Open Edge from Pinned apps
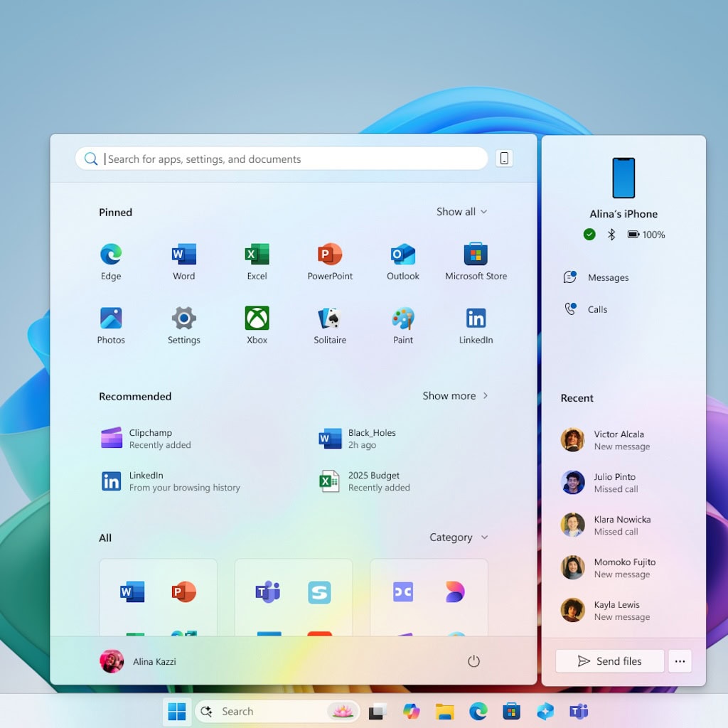 [111, 262]
